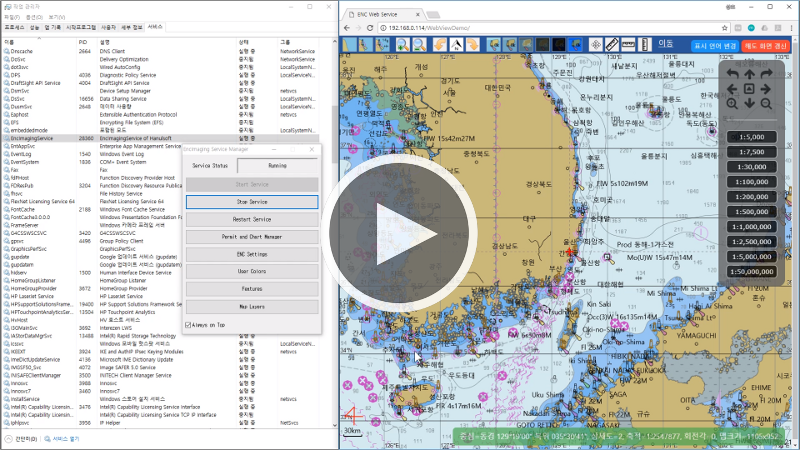Bookmark page with the star icon
The height and width of the screenshot is (450, 800).
[x=724, y=28]
